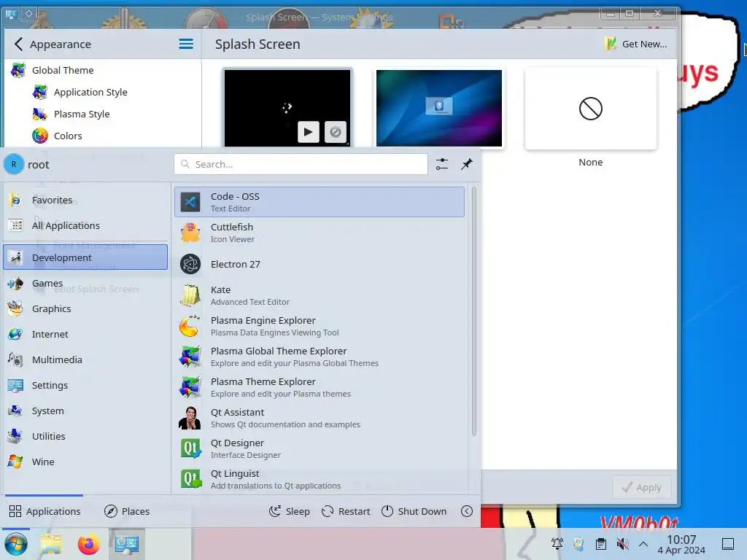
Task: Go back from Appearance section
Action: coord(18,44)
